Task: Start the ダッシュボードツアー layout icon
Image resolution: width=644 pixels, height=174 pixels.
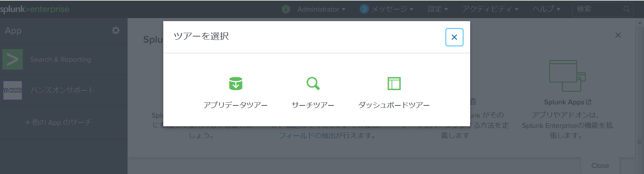Action: (394, 83)
